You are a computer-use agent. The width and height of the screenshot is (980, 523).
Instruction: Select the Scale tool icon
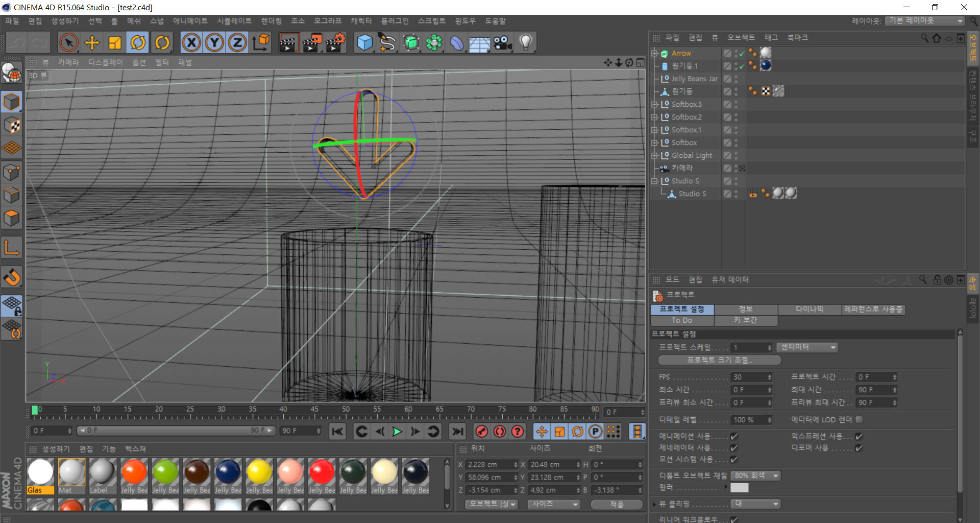pos(115,43)
